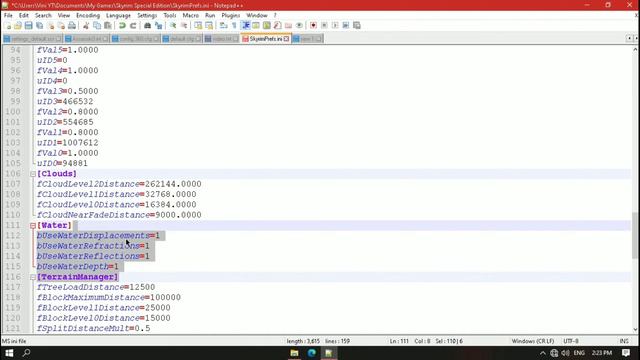Zoom in with the toolbar magnifier icon
This screenshot has width=640, height=360.
(173, 25)
